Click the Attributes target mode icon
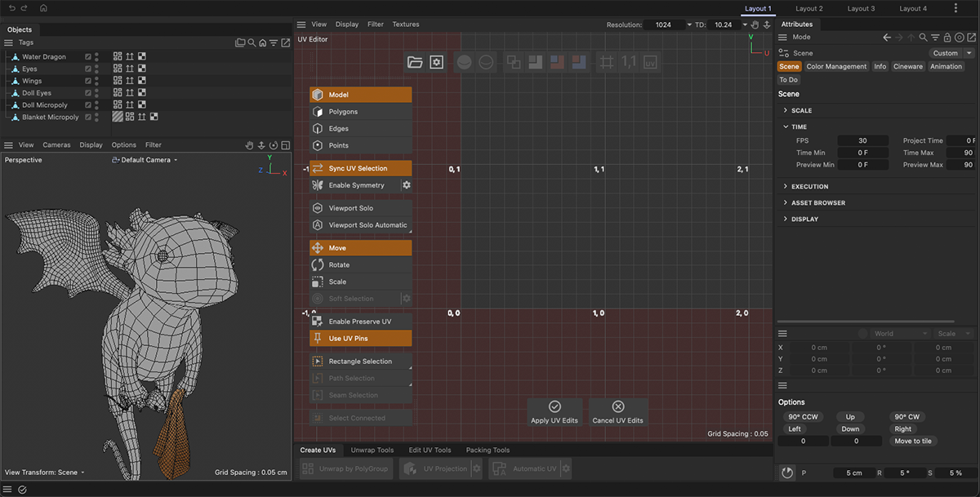Screen dimensions: 980x497 click(x=960, y=38)
